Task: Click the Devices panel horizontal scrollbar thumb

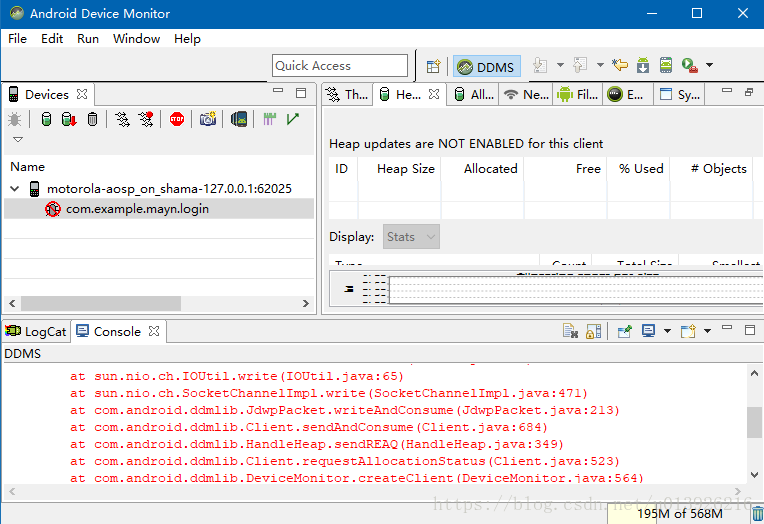Action: pyautogui.click(x=101, y=303)
